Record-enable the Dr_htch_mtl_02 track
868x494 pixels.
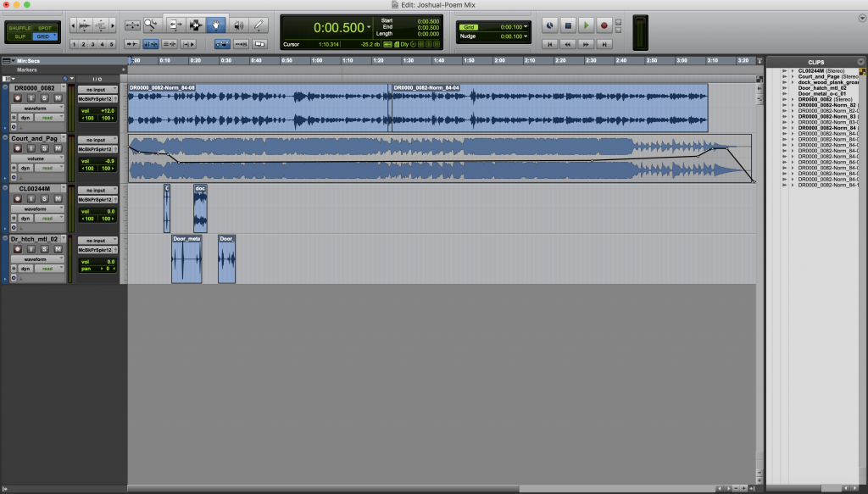pos(17,249)
